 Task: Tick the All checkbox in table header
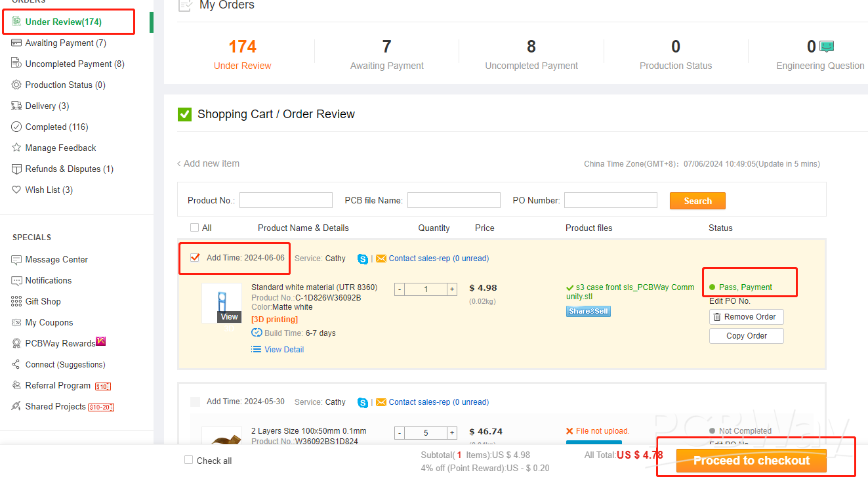click(x=194, y=228)
